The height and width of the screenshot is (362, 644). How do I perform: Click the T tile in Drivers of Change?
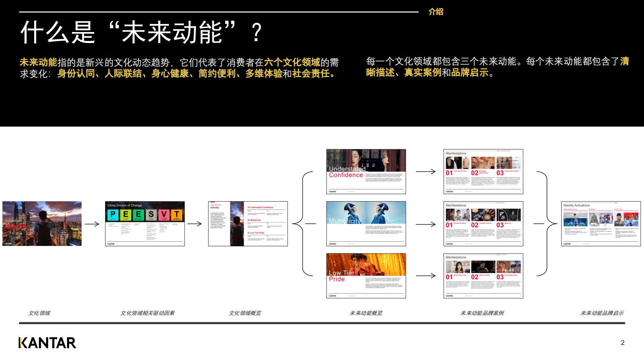177,215
